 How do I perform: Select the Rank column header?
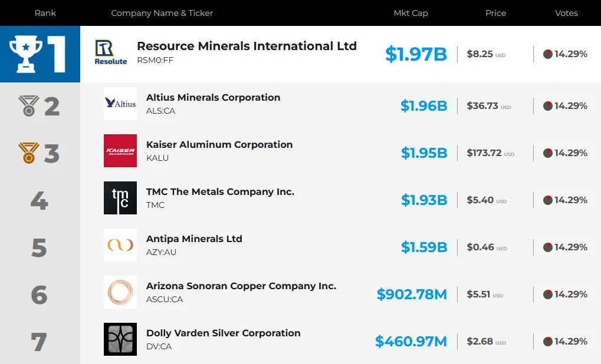point(45,13)
